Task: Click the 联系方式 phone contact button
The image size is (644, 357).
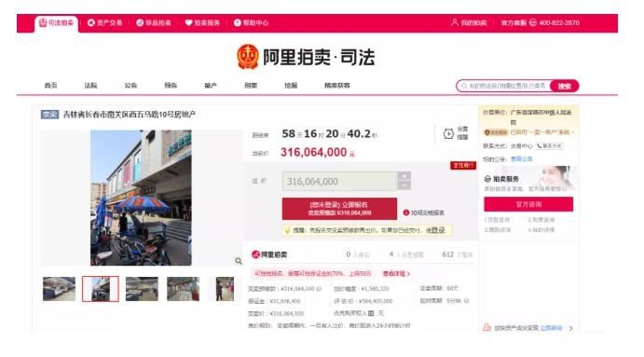Action: 550,145
